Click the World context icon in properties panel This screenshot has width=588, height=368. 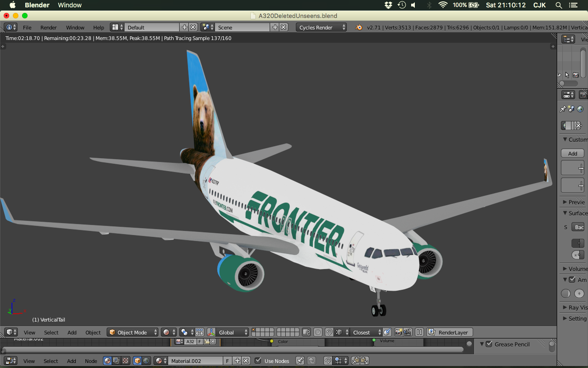[580, 109]
